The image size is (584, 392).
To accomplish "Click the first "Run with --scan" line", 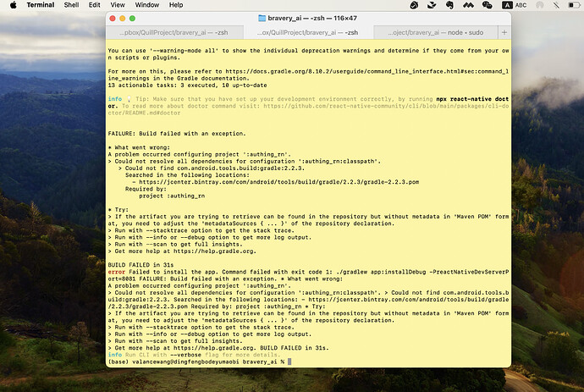I will point(175,245).
